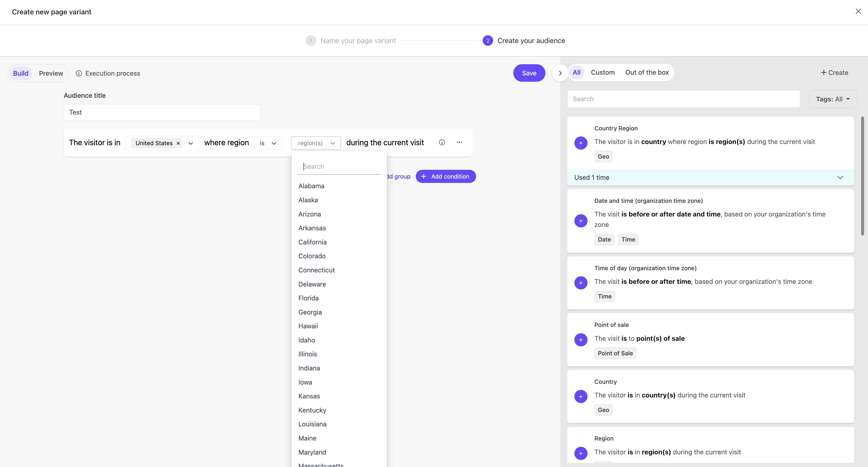The image size is (868, 467).
Task: Select the Time tag on Time of day card
Action: click(605, 296)
